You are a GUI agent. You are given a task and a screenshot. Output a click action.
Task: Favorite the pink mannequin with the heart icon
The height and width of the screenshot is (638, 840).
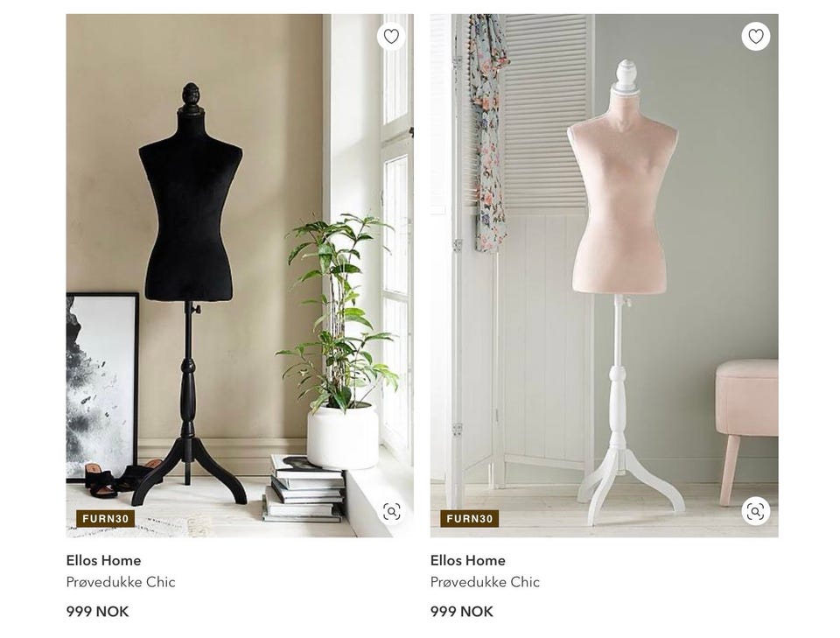pos(755,37)
